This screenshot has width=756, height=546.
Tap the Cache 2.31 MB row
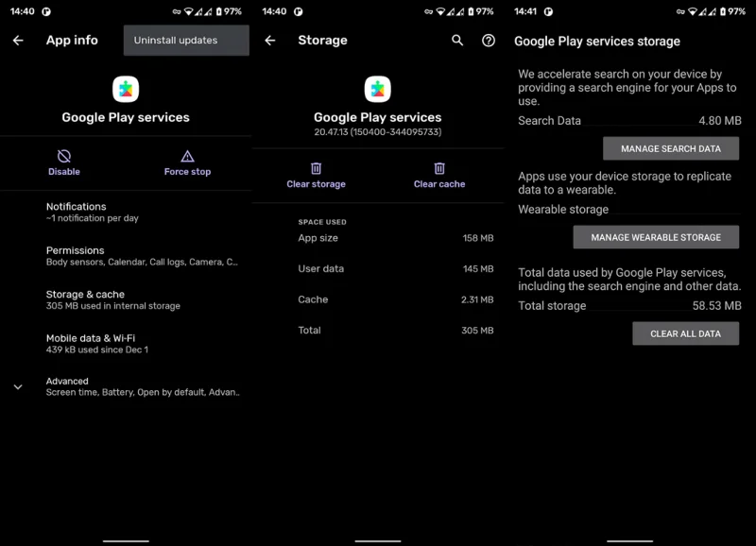pyautogui.click(x=396, y=299)
